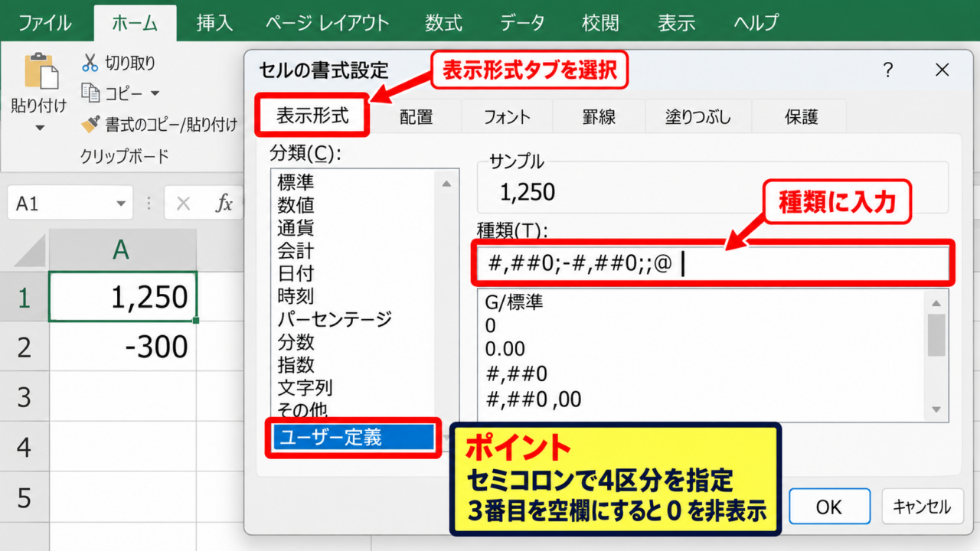Click the formula bar cancel X icon
Screen dimensions: 980x551
tap(183, 204)
